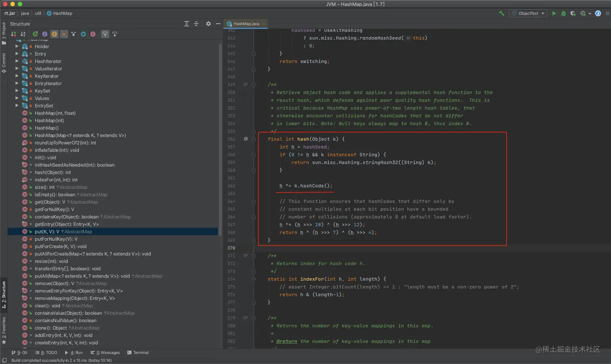The height and width of the screenshot is (364, 611).
Task: Click the group-by fork icon in Structure toolbar
Action: click(74, 34)
